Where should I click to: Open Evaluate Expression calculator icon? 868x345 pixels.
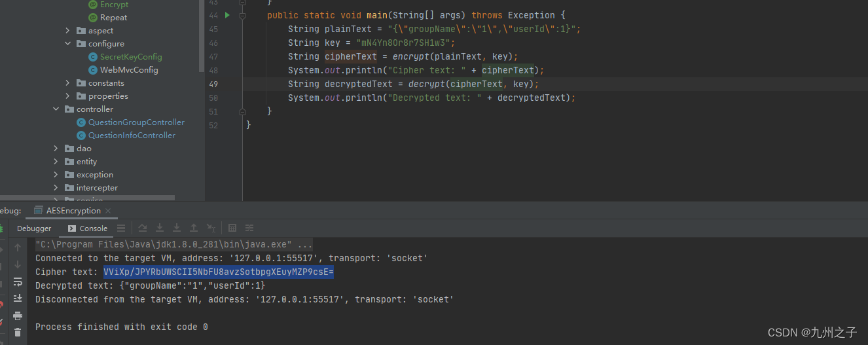click(x=232, y=228)
